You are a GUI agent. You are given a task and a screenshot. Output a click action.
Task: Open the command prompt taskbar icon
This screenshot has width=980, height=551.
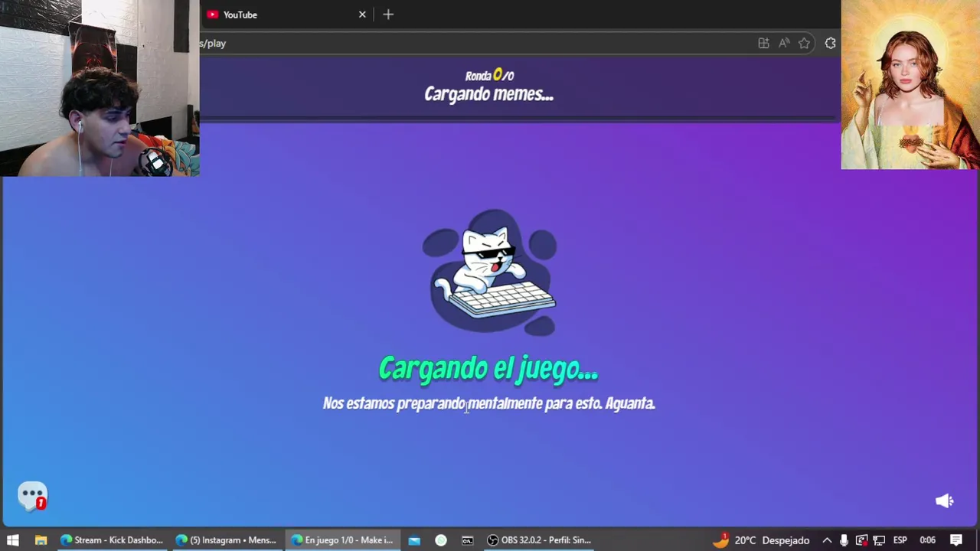coord(467,540)
